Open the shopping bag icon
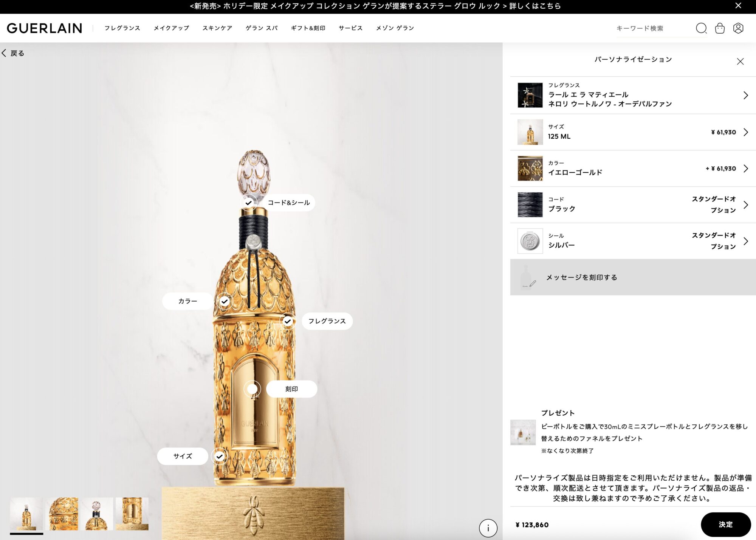This screenshot has width=756, height=540. pos(720,28)
